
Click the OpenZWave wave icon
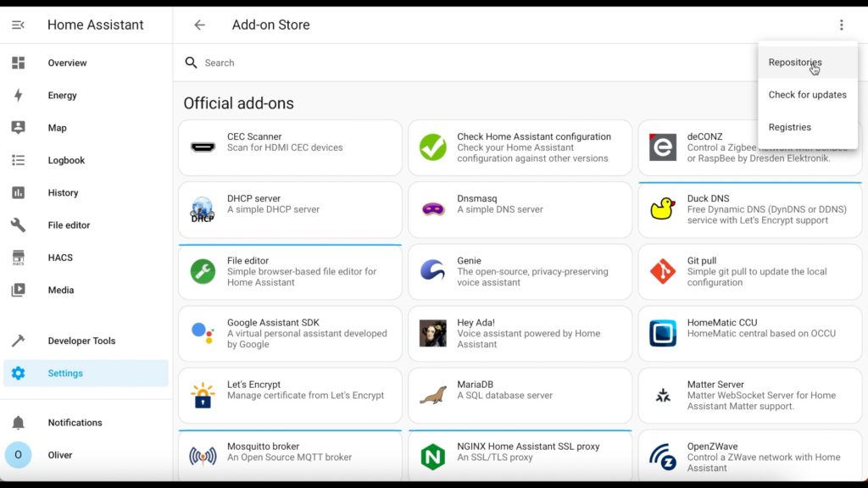[x=663, y=457]
